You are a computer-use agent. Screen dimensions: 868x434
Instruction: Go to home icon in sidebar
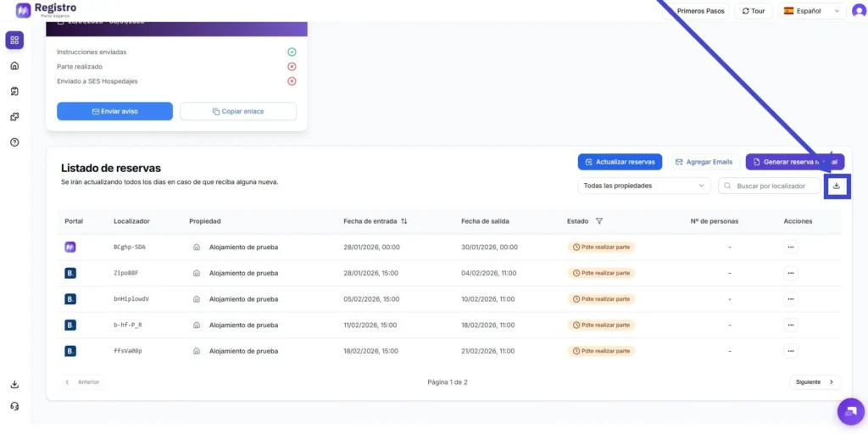[x=14, y=65]
